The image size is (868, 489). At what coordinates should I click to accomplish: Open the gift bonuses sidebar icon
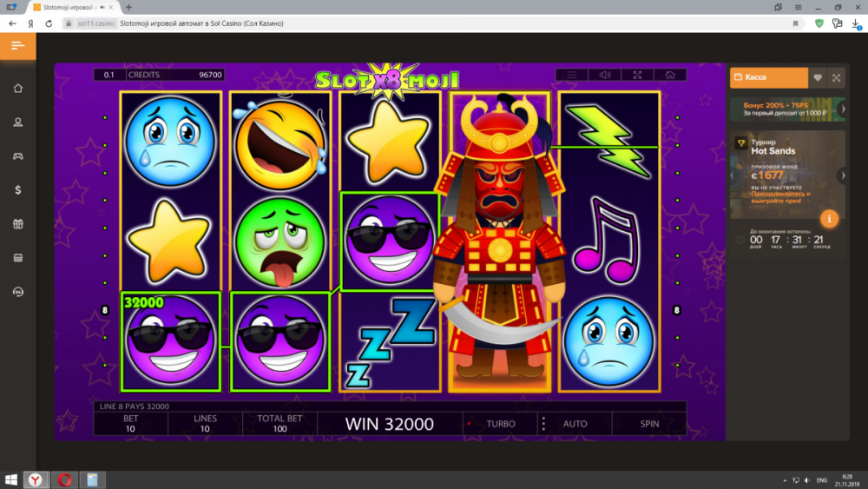coord(17,224)
